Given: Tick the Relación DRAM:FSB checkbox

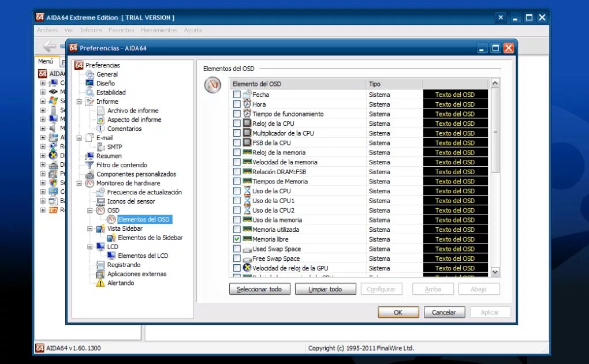Looking at the screenshot, I should [237, 171].
